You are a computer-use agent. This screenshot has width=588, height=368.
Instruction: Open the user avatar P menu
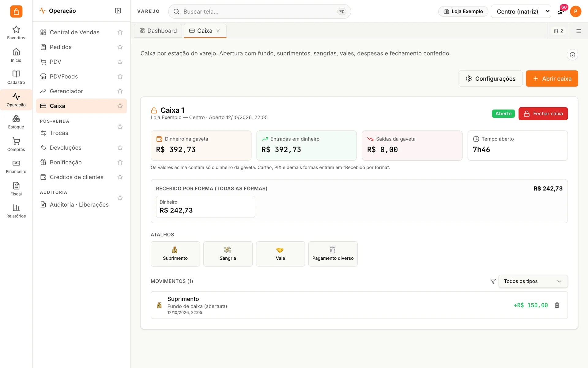[x=575, y=11]
